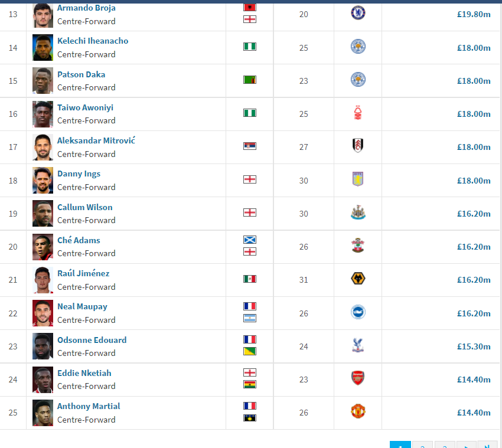Click the Chelsea club crest
The height and width of the screenshot is (448, 502).
(358, 13)
